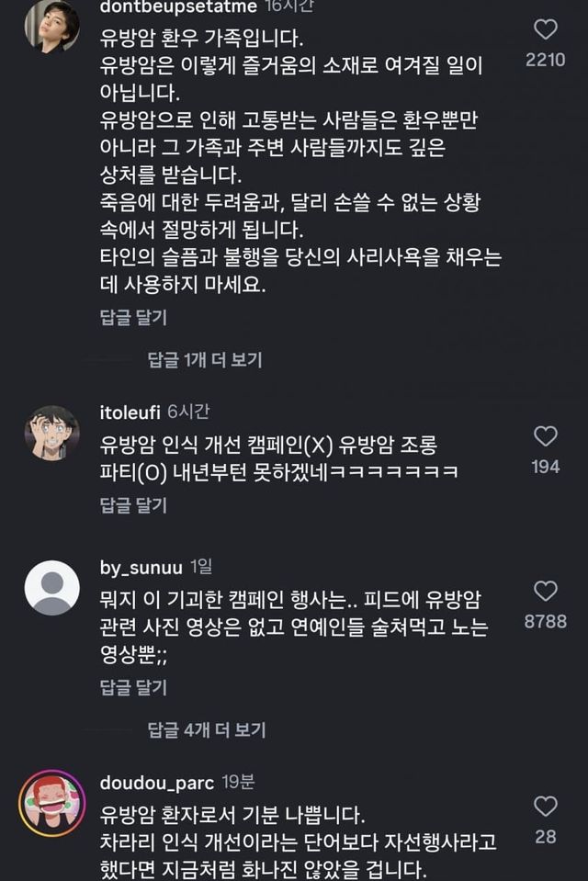Like the comment by by_sunuu
588x881 pixels.
coord(546,591)
